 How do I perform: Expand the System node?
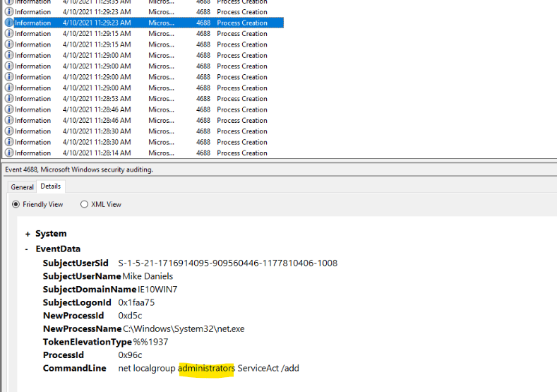pos(28,234)
